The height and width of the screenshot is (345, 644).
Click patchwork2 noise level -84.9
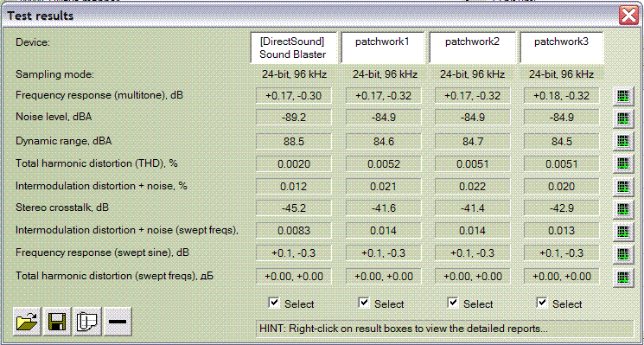(x=472, y=118)
